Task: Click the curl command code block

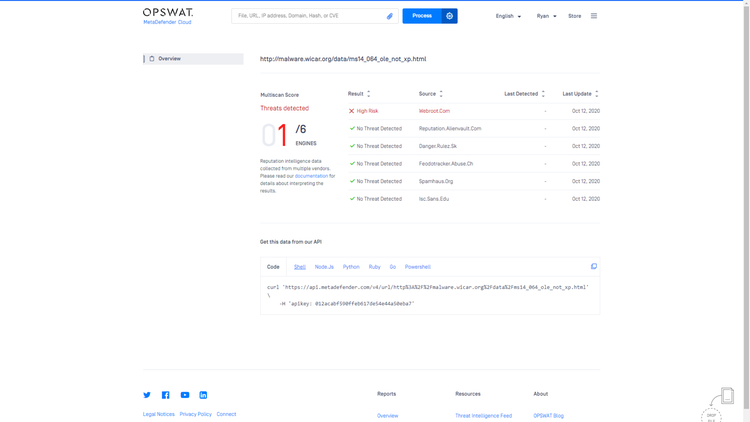Action: click(430, 295)
